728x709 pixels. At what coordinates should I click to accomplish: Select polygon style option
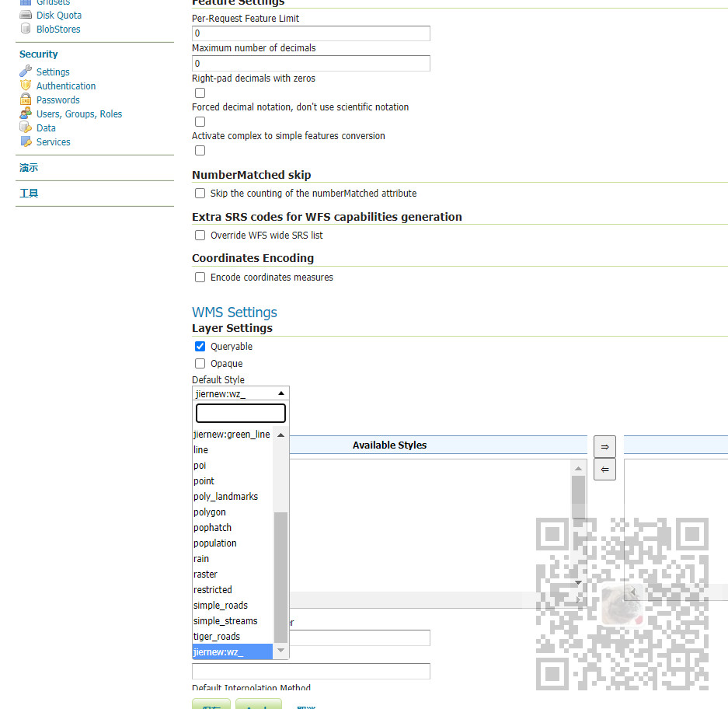click(x=232, y=512)
